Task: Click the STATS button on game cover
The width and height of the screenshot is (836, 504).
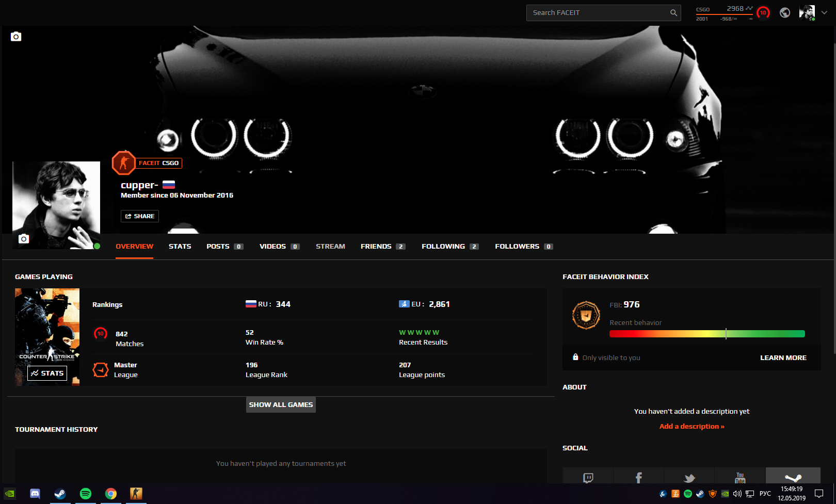Action: pos(47,373)
